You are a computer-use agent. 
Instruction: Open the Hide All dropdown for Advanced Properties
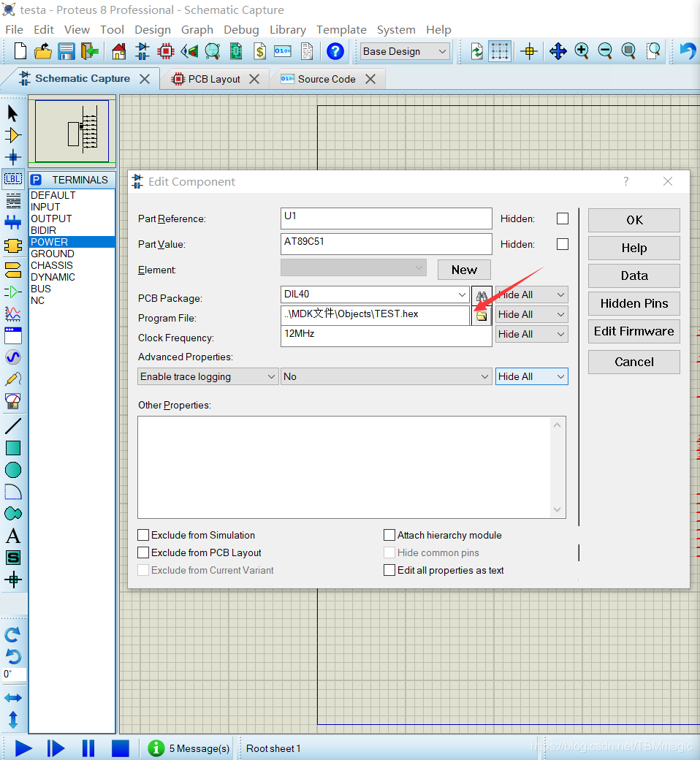click(531, 376)
